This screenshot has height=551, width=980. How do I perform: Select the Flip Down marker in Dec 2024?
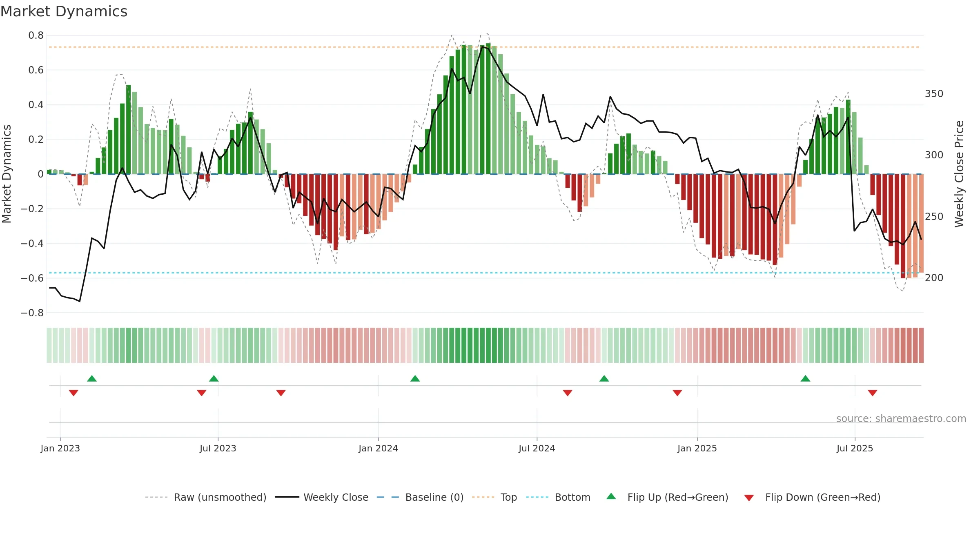677,393
